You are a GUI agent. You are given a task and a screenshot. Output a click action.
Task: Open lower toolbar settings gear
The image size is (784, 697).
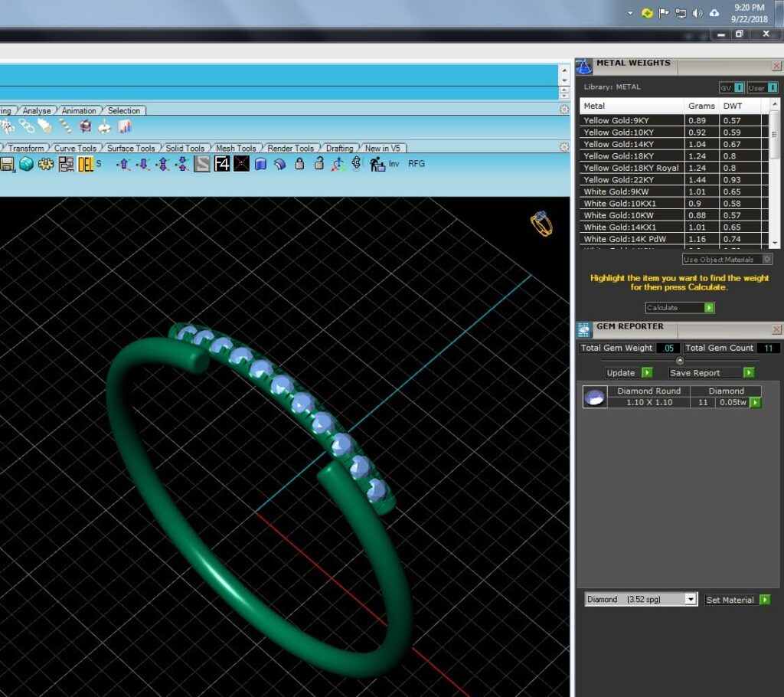click(564, 147)
